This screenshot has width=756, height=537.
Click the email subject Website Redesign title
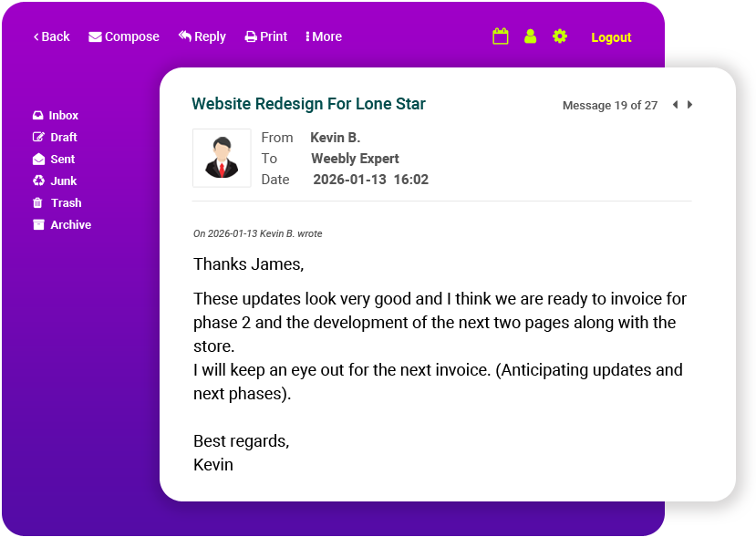pyautogui.click(x=308, y=104)
